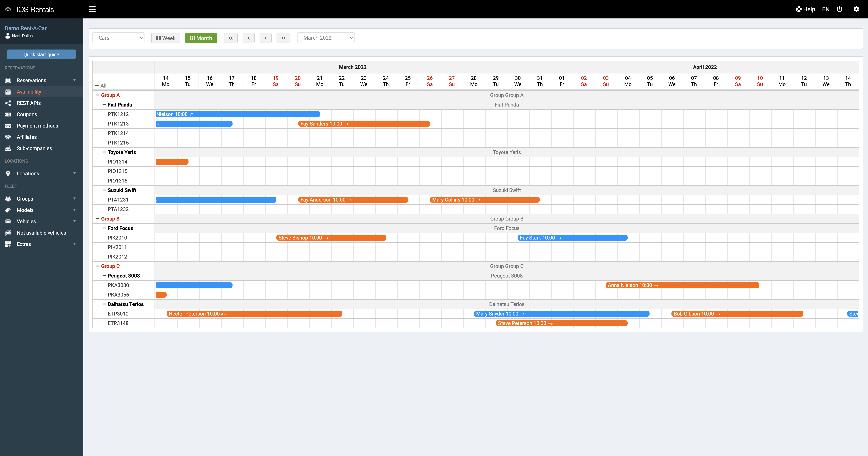Switch to Week view
868x456 pixels.
click(165, 38)
